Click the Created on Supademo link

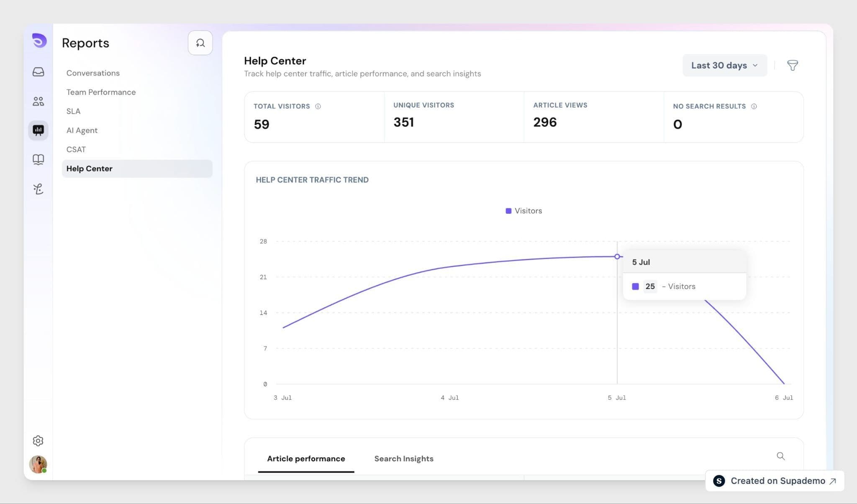[x=775, y=481]
